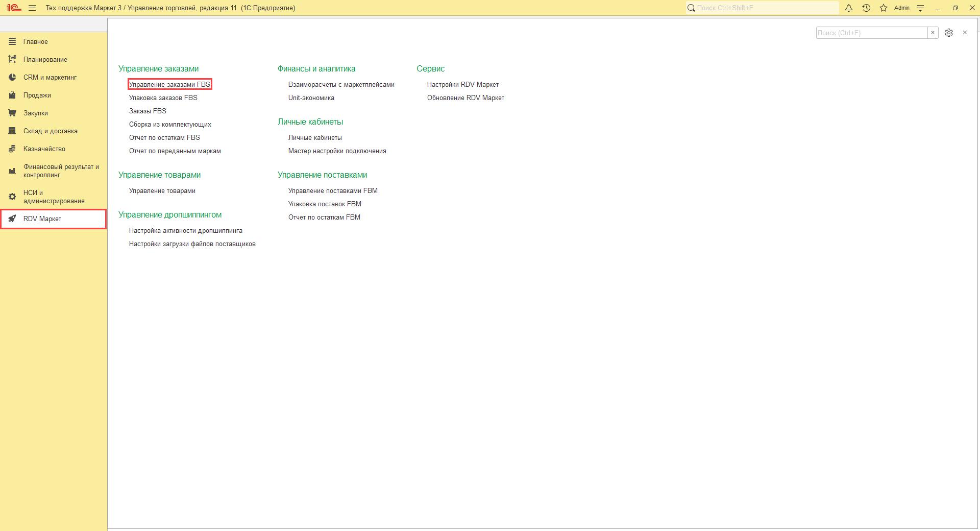Focus the section search field Ctrl+F
The width and height of the screenshot is (980, 531).
pyautogui.click(x=872, y=33)
